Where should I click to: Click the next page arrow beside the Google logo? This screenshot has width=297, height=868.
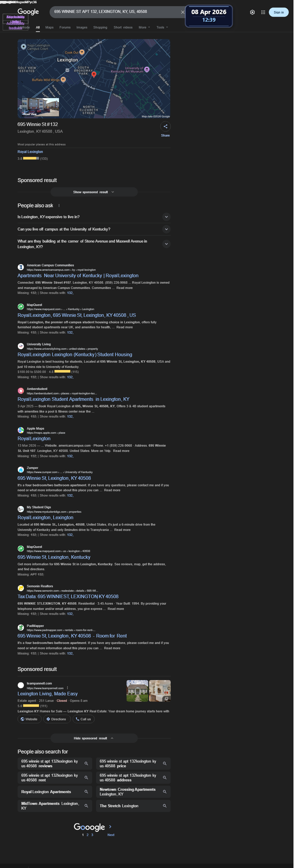point(110,827)
